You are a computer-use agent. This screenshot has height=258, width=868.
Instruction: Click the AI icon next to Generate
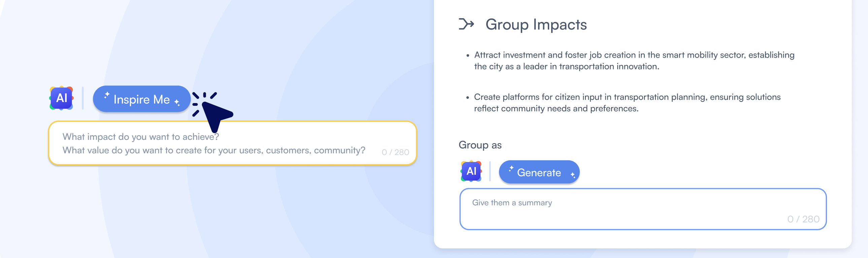click(471, 172)
